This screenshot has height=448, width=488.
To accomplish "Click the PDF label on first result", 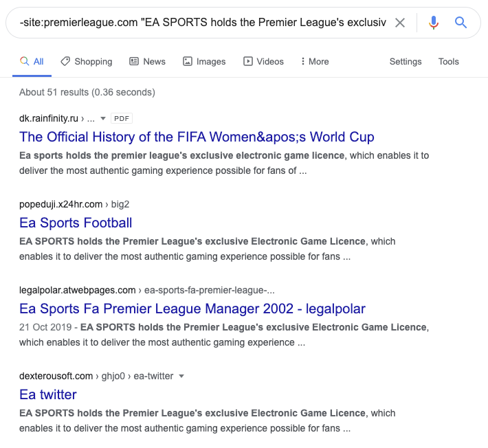I will [x=121, y=118].
